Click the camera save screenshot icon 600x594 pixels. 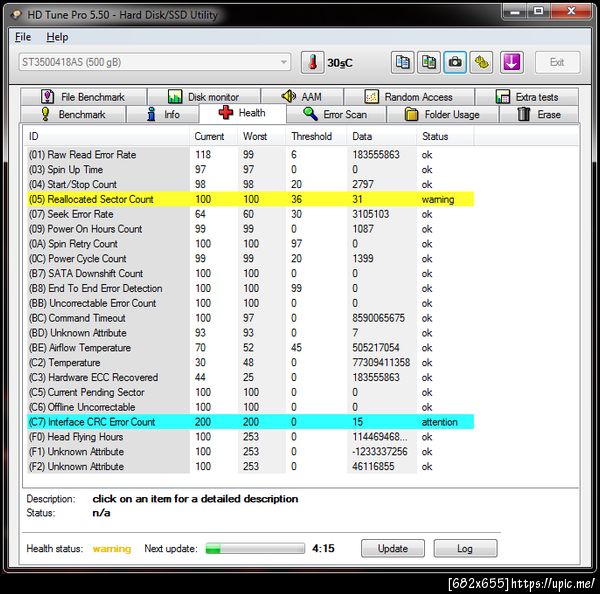click(x=455, y=62)
